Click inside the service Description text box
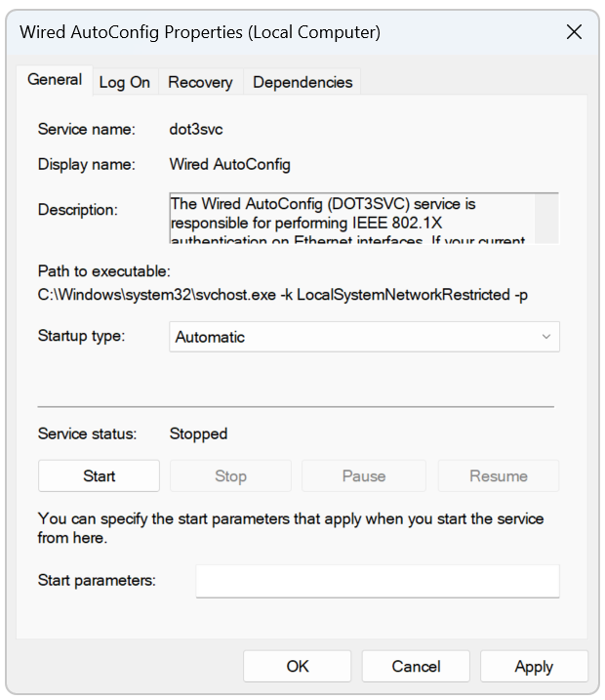The height and width of the screenshot is (700, 605). [351, 219]
